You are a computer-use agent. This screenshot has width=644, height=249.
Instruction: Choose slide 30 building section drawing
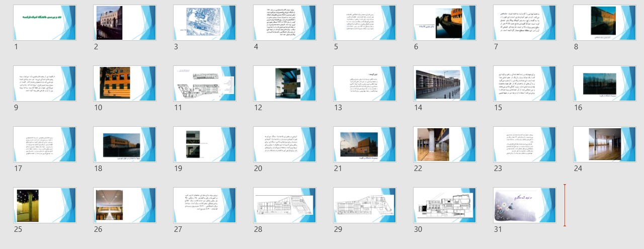(x=445, y=205)
